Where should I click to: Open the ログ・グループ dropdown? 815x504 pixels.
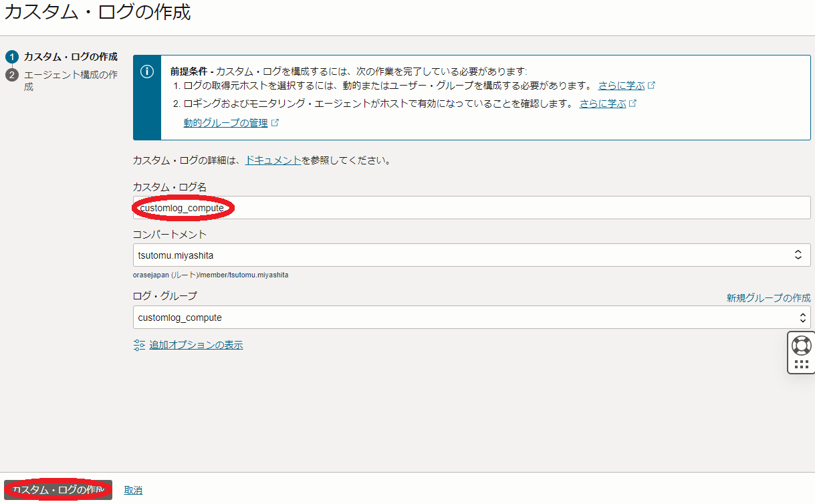[x=471, y=318]
